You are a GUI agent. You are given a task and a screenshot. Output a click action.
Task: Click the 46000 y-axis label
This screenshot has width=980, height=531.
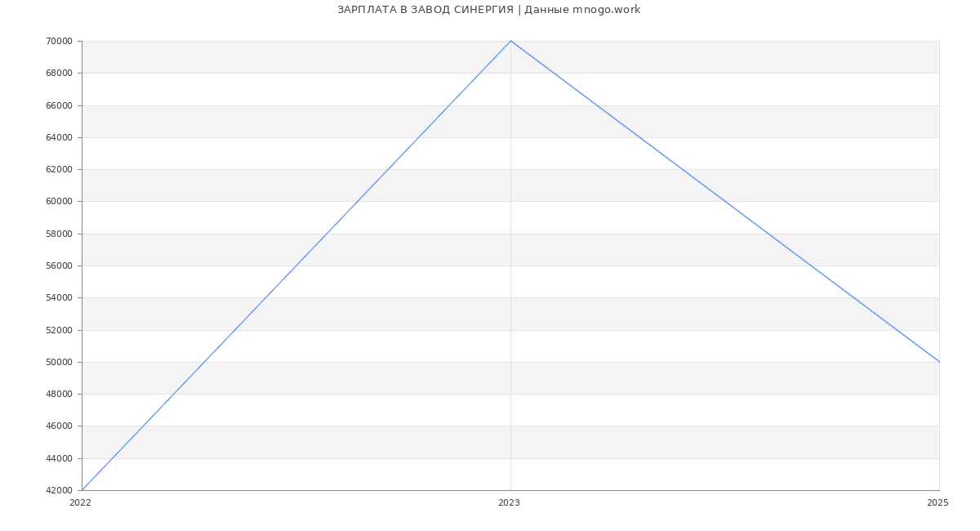[x=59, y=426]
